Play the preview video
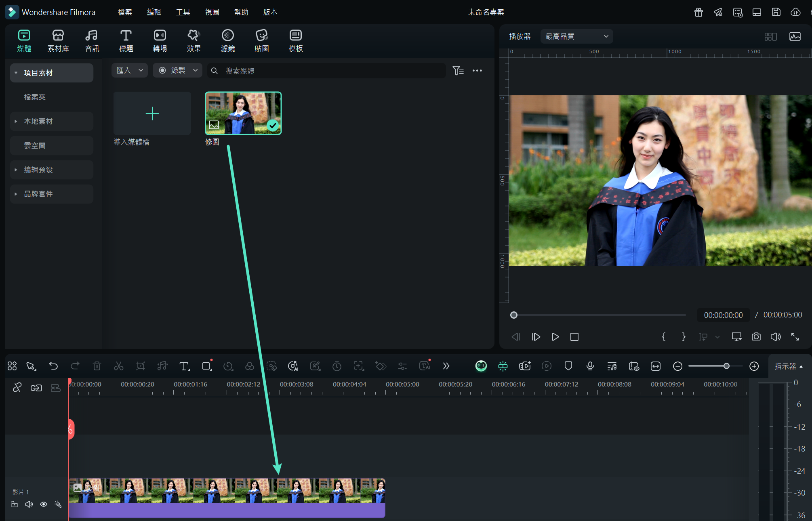The width and height of the screenshot is (812, 521). tap(555, 337)
